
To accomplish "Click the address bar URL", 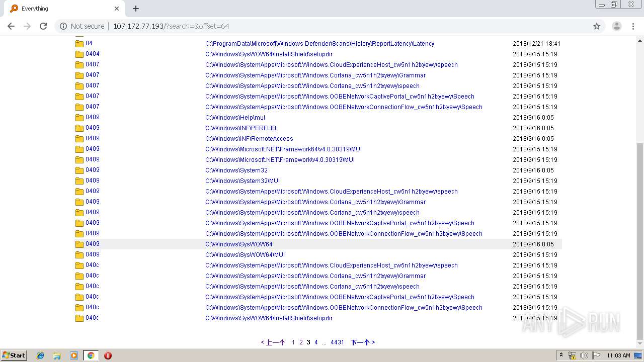I will (171, 26).
